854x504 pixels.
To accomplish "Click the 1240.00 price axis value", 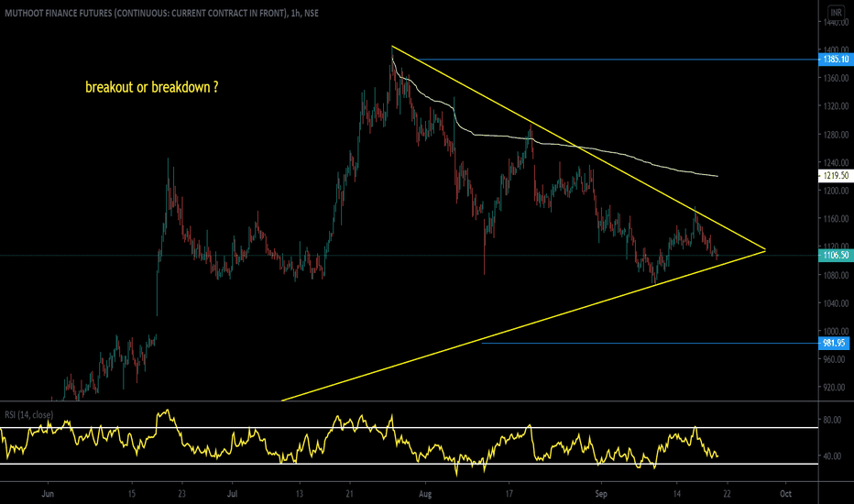I will click(x=836, y=162).
